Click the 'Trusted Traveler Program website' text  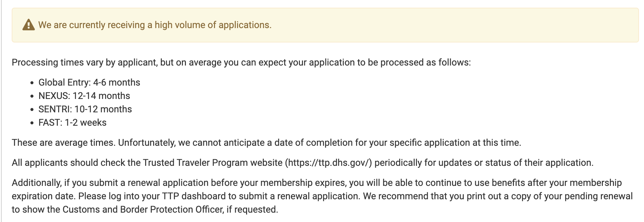pyautogui.click(x=213, y=163)
